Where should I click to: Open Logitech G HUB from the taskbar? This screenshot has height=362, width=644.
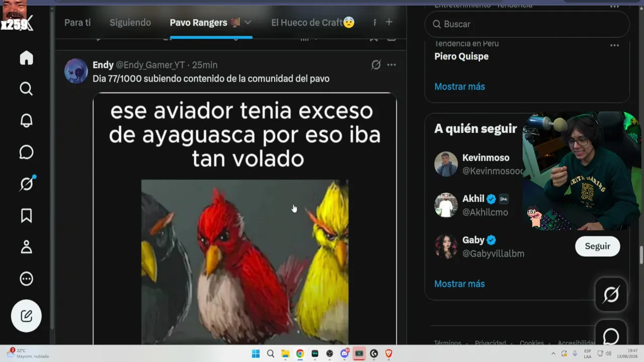(374, 353)
